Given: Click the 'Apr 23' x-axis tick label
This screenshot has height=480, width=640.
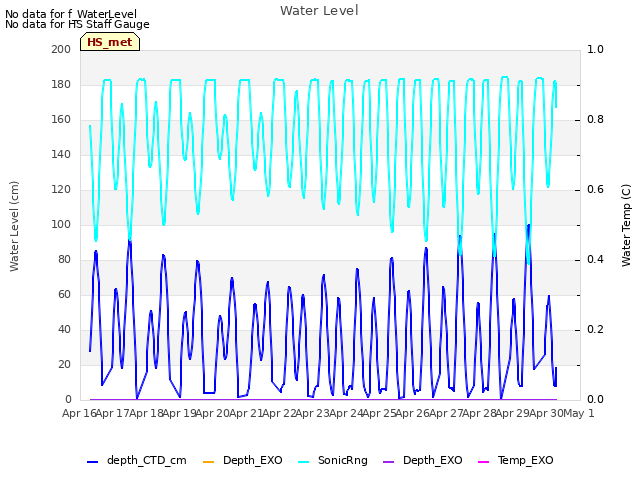Looking at the screenshot, I should 312,413.
